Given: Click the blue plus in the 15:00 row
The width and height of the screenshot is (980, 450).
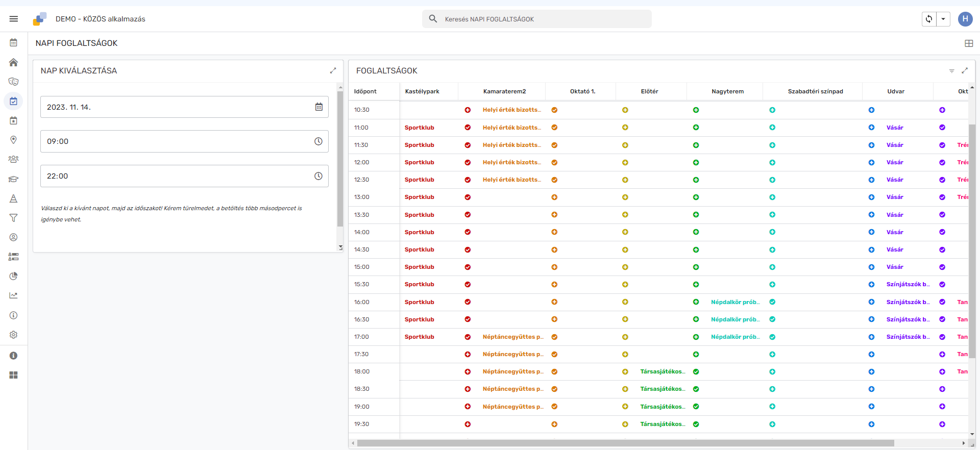Looking at the screenshot, I should pyautogui.click(x=871, y=267).
